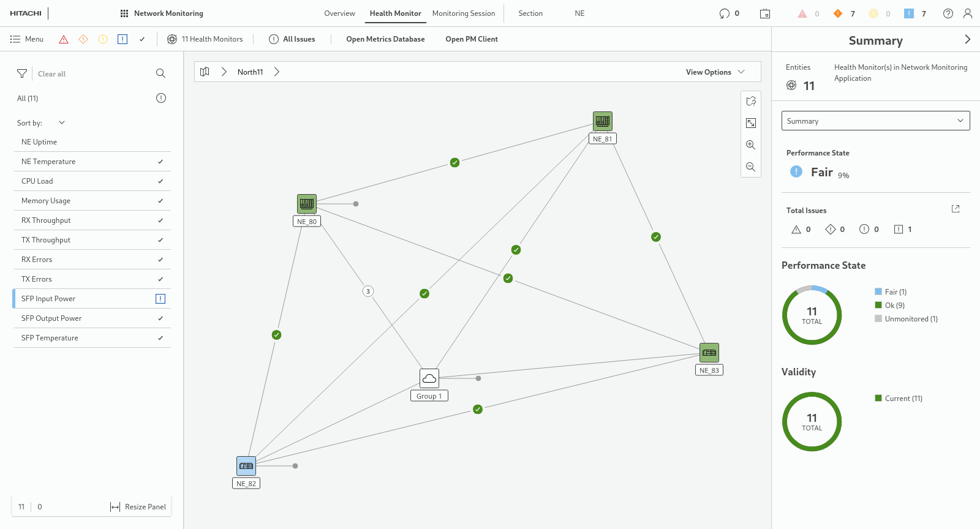Click the help question mark icon

click(948, 13)
